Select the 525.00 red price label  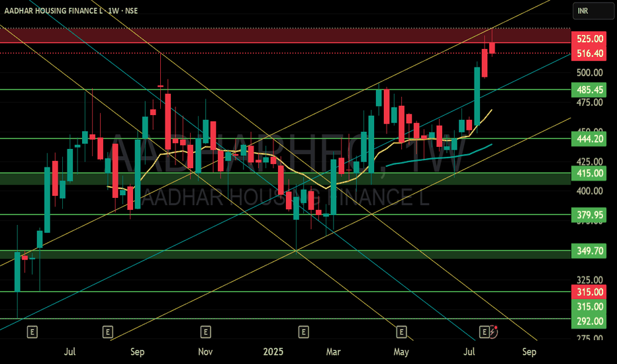point(589,39)
